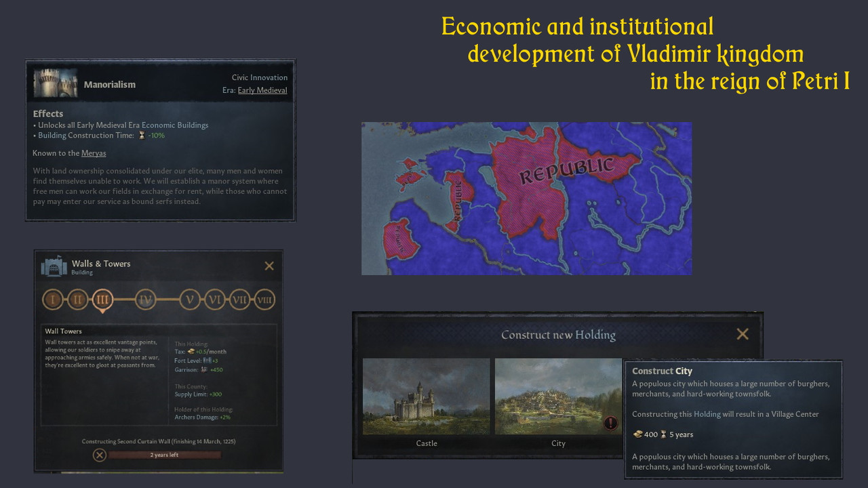Screen dimensions: 868x488
Task: Select building level V node
Action: tap(190, 299)
